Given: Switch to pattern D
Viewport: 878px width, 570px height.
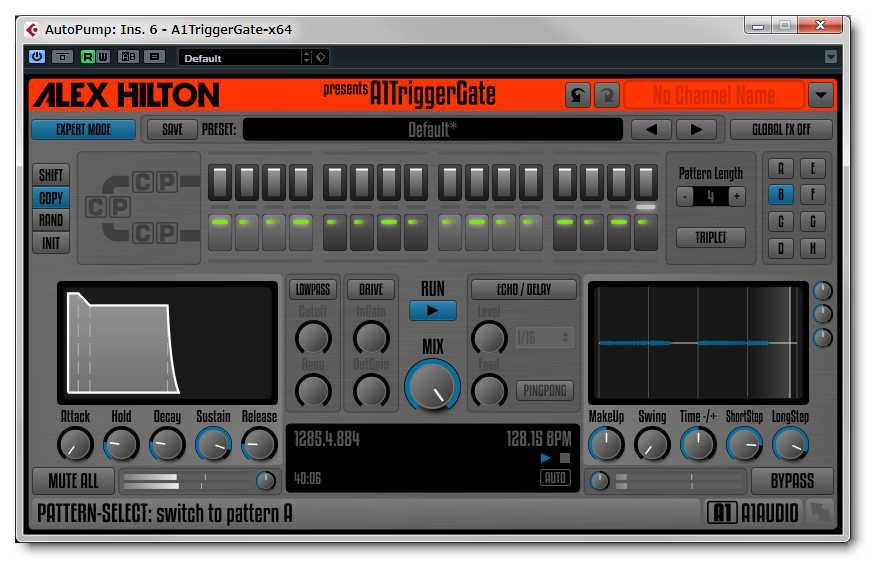Looking at the screenshot, I should [x=781, y=248].
